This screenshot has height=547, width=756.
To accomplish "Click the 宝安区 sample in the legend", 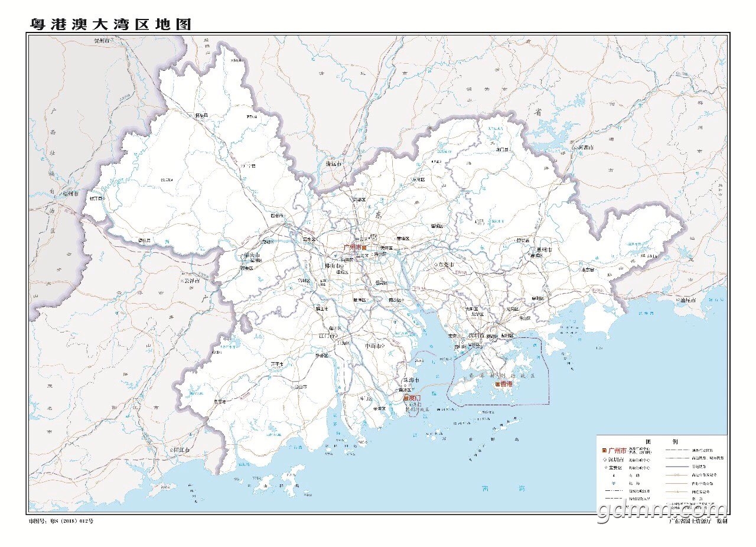I will click(x=615, y=468).
